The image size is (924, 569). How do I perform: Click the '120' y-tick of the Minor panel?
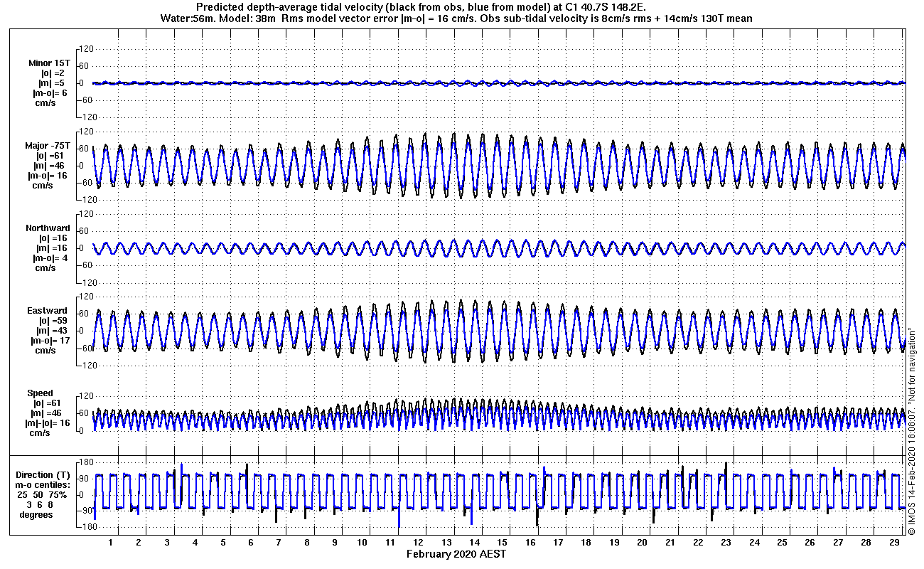click(88, 48)
